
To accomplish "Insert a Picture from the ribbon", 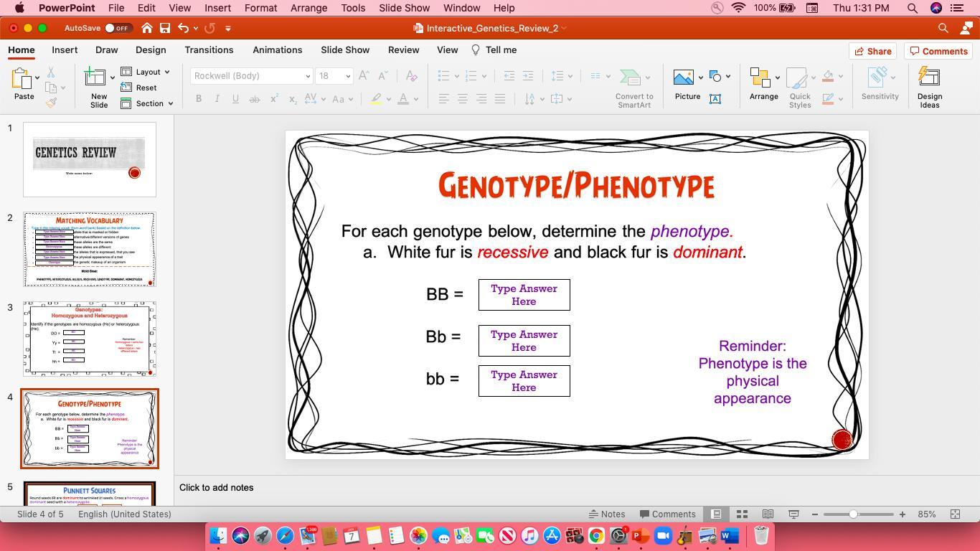I will (684, 77).
